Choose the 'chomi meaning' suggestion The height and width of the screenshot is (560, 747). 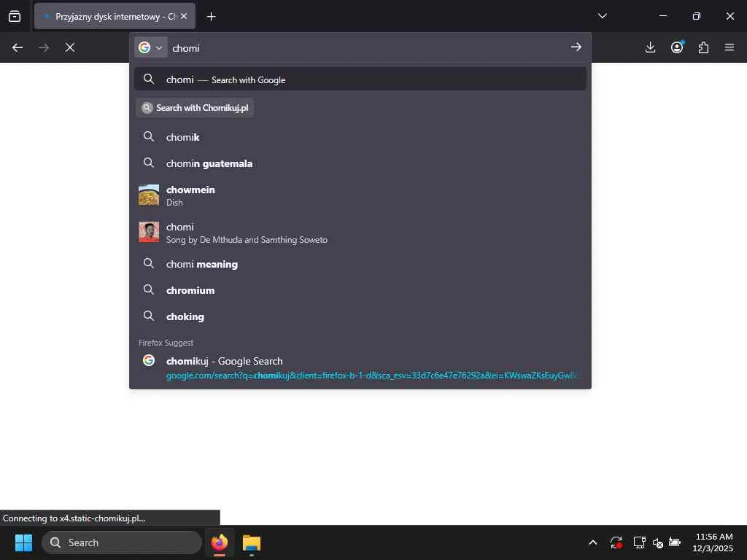point(360,264)
